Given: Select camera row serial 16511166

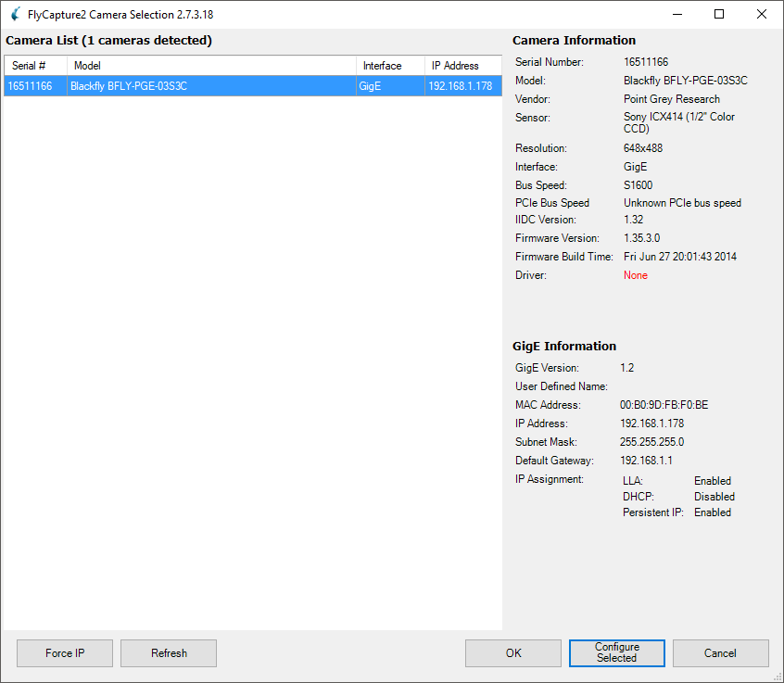Looking at the screenshot, I should pos(253,86).
